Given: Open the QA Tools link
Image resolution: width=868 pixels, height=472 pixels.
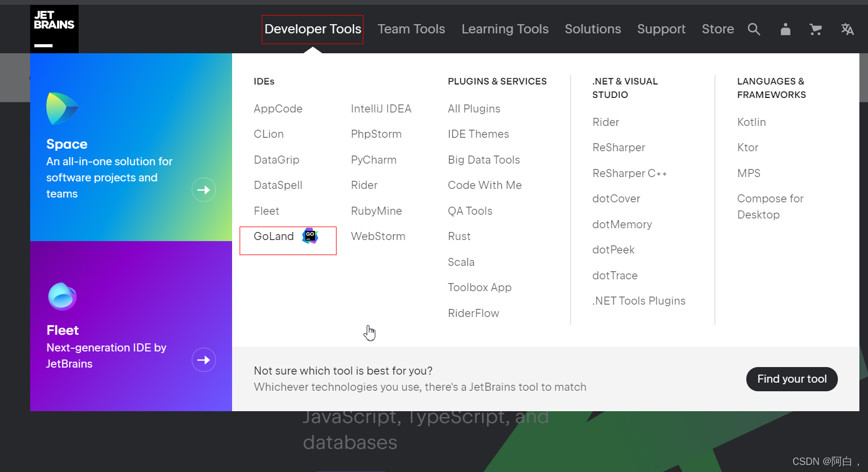Looking at the screenshot, I should 470,211.
